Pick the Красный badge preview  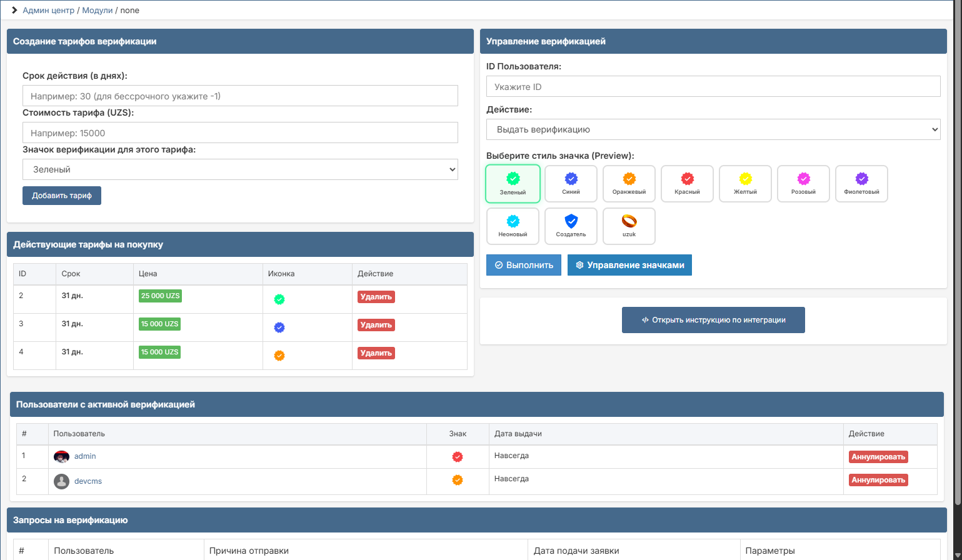(687, 184)
